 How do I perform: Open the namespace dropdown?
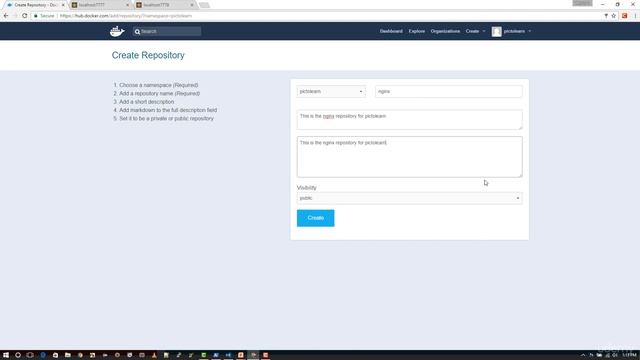[331, 91]
